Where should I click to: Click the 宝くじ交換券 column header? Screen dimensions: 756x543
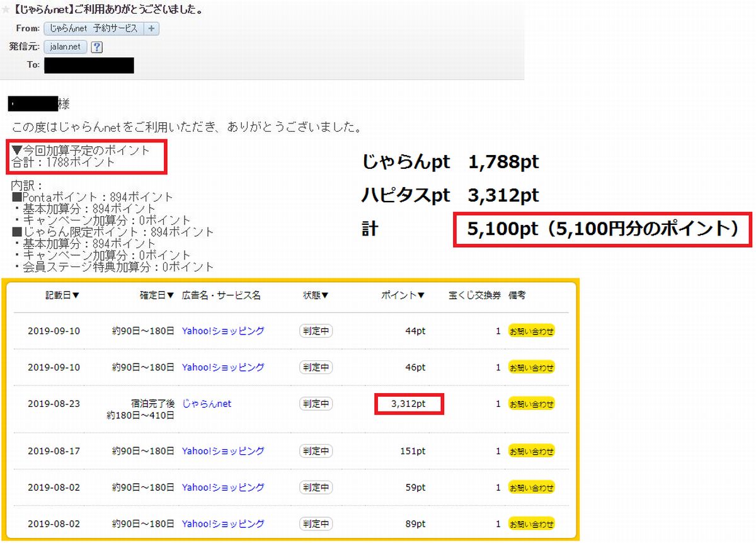pos(474,295)
